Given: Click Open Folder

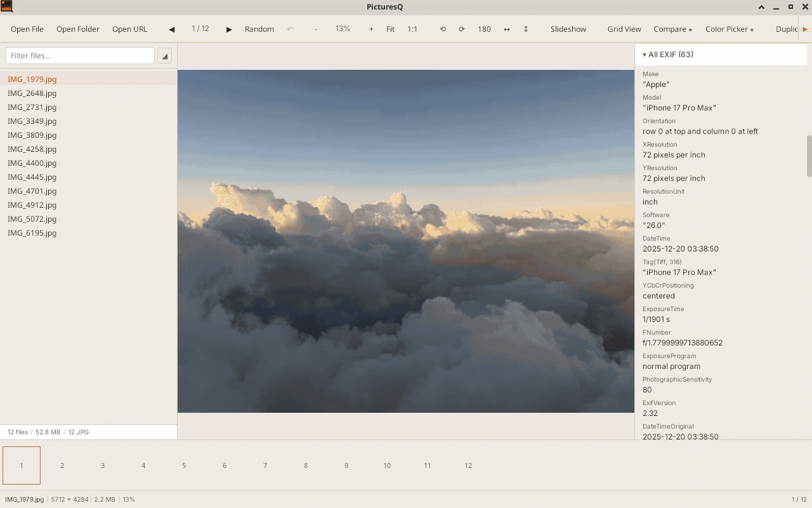Looking at the screenshot, I should [78, 29].
